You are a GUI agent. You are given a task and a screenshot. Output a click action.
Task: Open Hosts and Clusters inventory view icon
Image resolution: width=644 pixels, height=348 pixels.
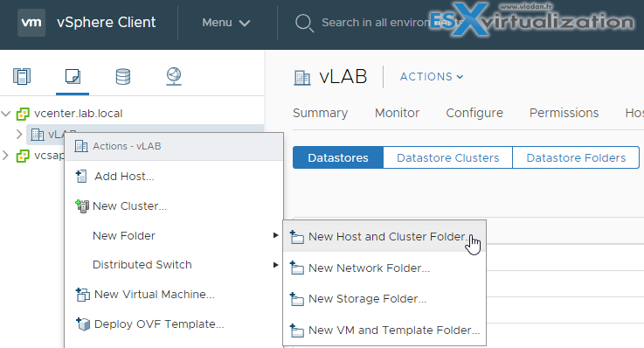[22, 76]
